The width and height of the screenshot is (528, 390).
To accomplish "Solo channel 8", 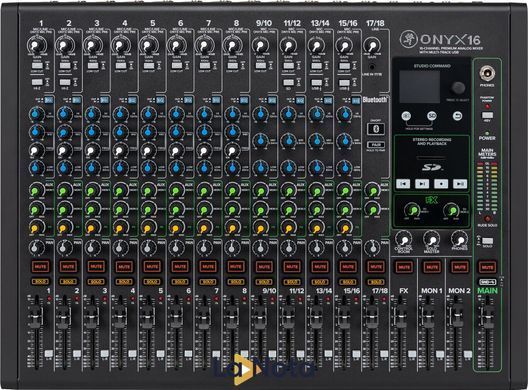I will pyautogui.click(x=235, y=281).
